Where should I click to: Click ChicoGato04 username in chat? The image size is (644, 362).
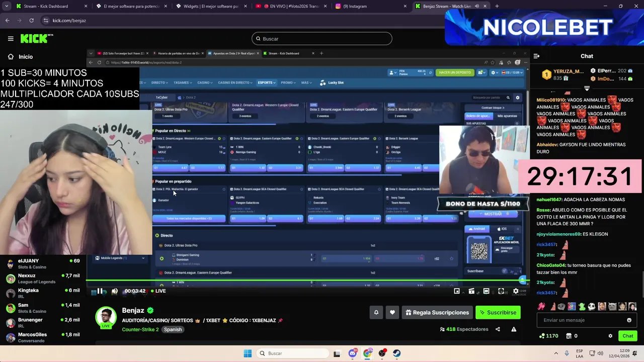(x=551, y=265)
